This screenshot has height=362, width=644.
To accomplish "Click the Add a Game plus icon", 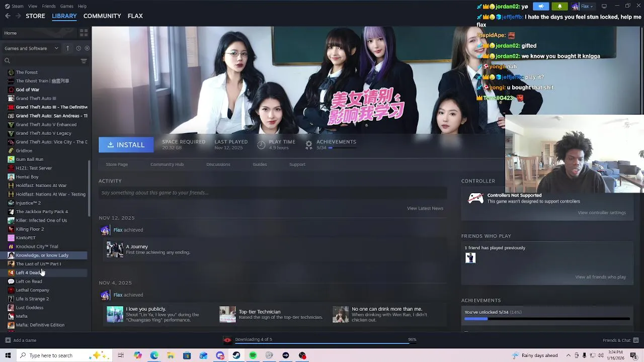I will 8,340.
